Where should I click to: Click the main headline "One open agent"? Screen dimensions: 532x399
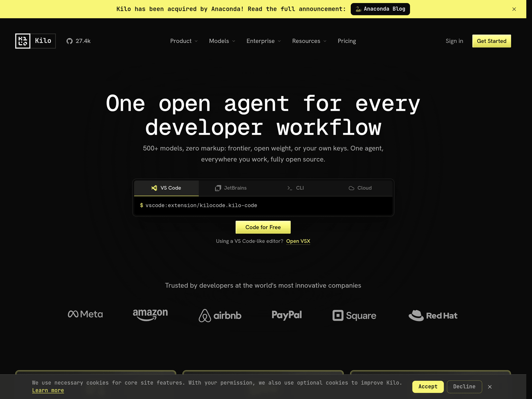click(263, 115)
